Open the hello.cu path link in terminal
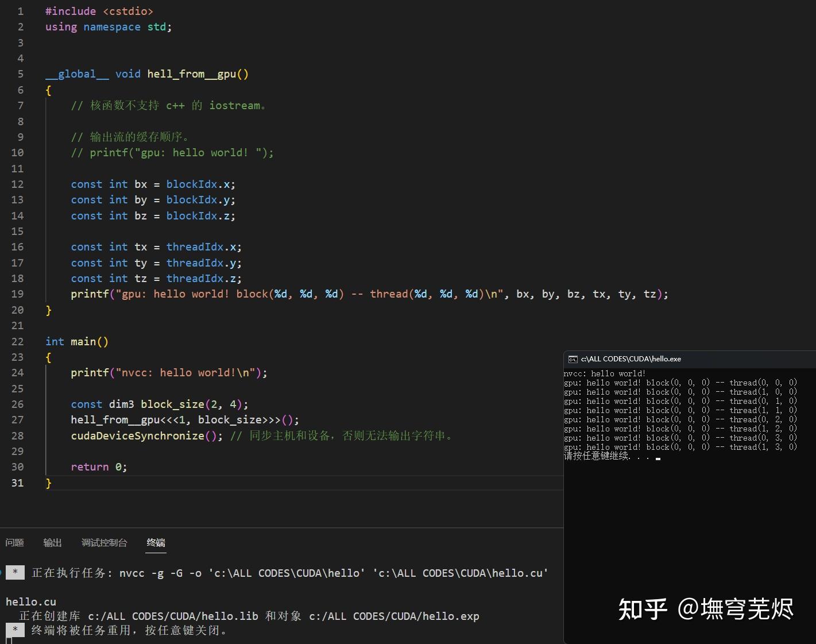The width and height of the screenshot is (816, 644). [x=482, y=573]
